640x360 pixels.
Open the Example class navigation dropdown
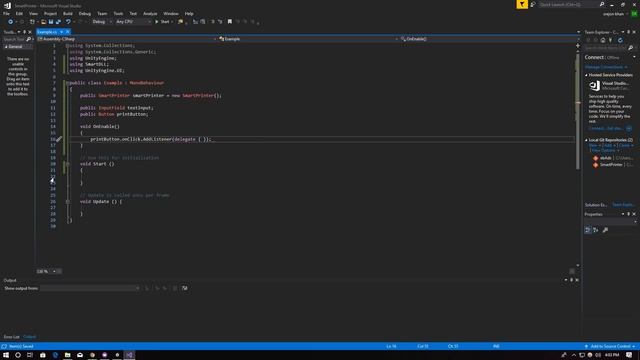[x=308, y=39]
